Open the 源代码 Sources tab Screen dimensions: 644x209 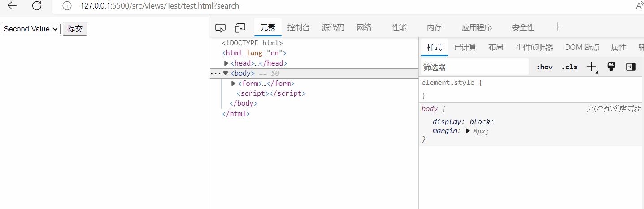click(x=333, y=27)
